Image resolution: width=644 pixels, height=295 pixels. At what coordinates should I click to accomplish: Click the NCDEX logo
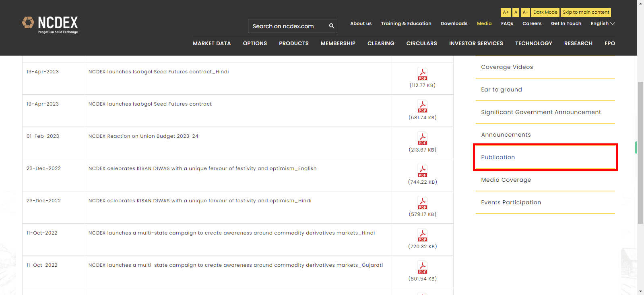50,25
